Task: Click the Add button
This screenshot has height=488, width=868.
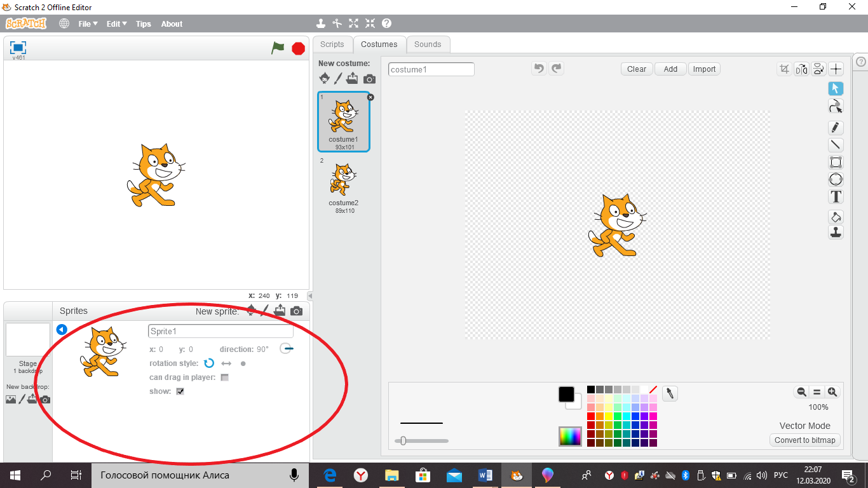Action: 670,69
